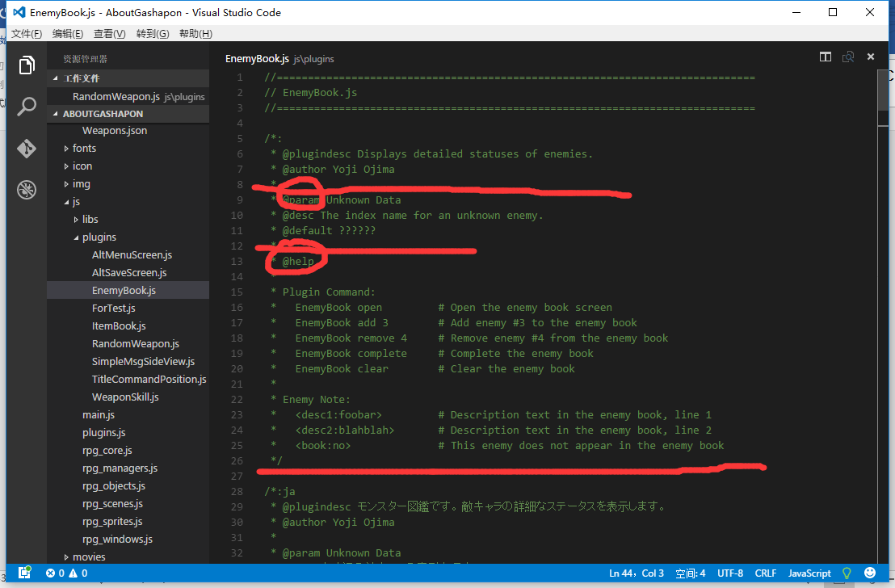Open the changes preview icon in editor toolbar
Viewport: 895px width, 588px height.
(x=848, y=57)
